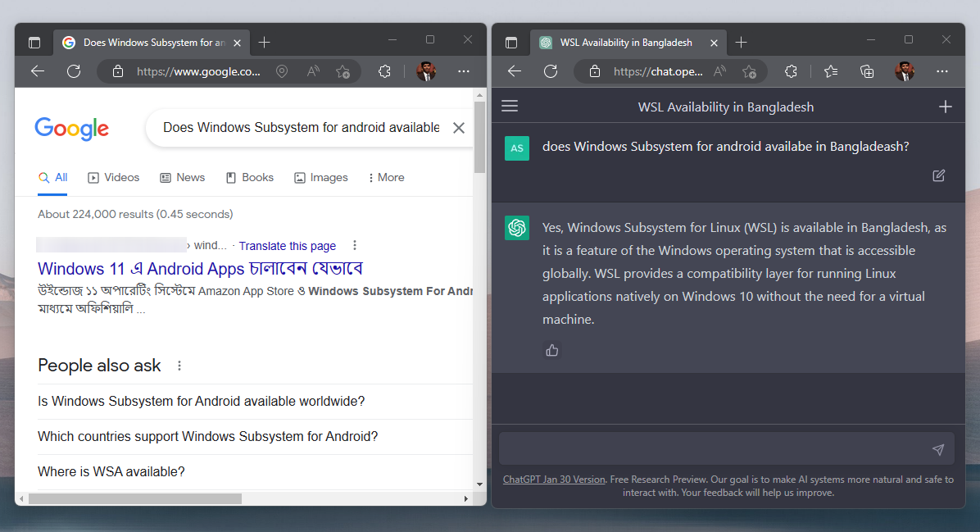Image resolution: width=980 pixels, height=532 pixels.
Task: Send message with paper plane icon
Action: point(938,449)
